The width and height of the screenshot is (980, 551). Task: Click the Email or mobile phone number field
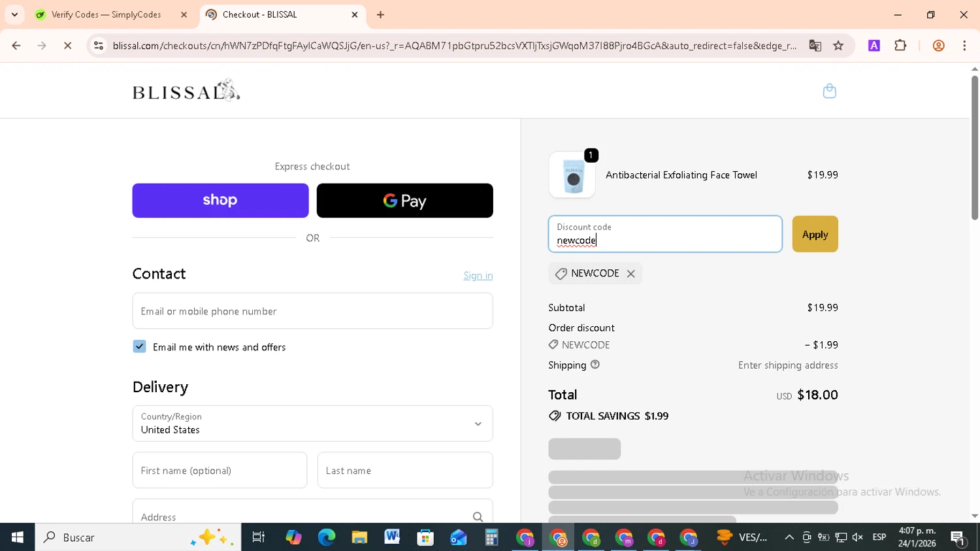click(312, 311)
